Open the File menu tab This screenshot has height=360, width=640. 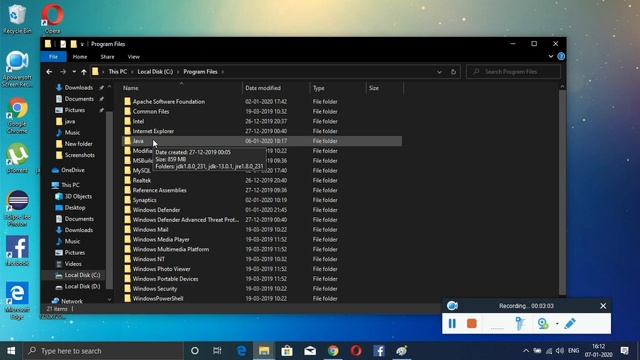[53, 57]
